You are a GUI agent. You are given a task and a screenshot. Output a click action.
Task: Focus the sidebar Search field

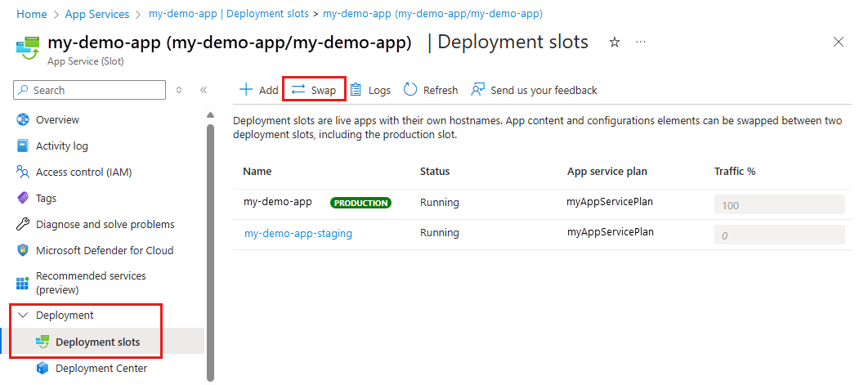tap(89, 90)
